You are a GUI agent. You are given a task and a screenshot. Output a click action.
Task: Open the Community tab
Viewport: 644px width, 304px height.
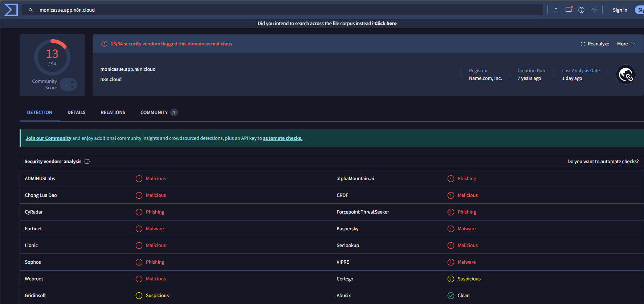(x=159, y=113)
